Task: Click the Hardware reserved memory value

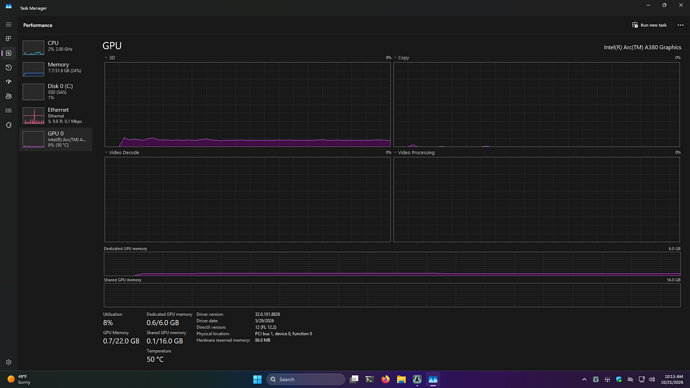Action: point(262,340)
